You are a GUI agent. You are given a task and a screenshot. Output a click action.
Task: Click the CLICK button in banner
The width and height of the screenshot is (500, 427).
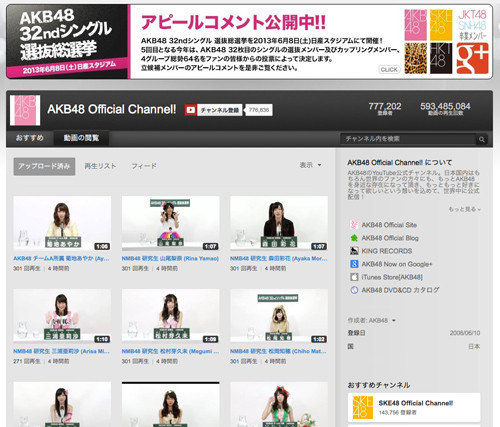tap(389, 69)
